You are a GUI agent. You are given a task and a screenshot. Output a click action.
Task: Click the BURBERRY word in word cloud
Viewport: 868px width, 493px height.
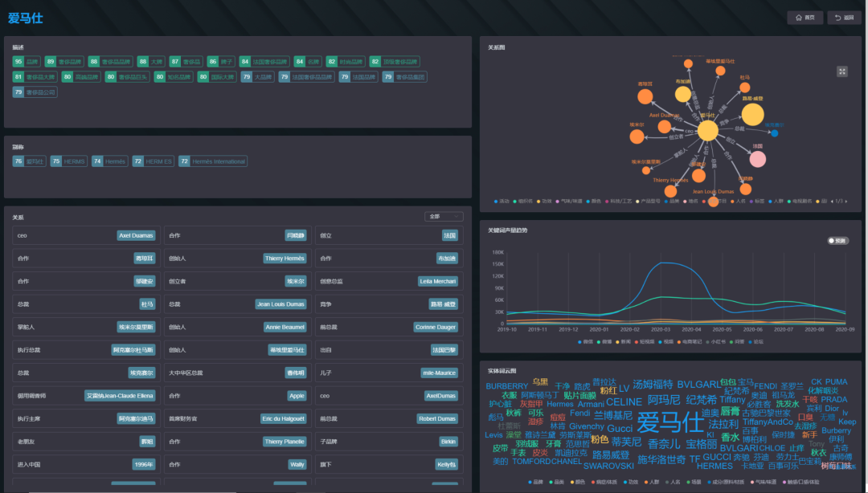point(506,386)
